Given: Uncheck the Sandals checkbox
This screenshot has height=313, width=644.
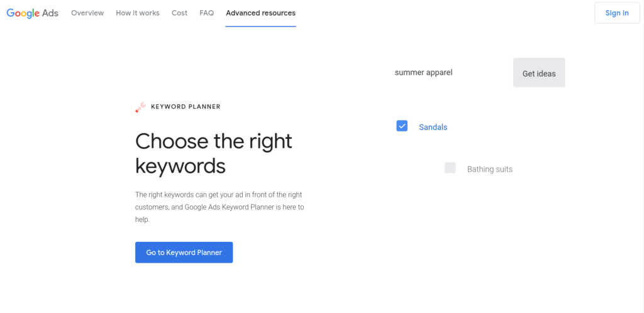Looking at the screenshot, I should 402,126.
